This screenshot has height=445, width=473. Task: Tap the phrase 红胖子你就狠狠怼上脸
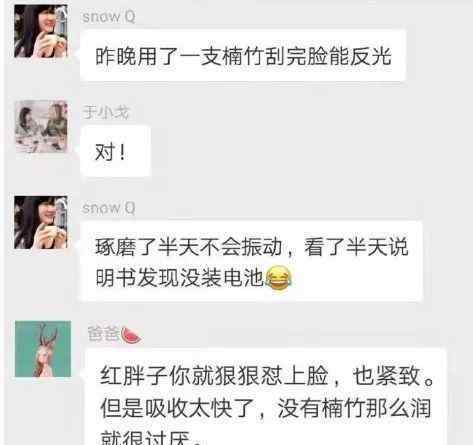tap(214, 376)
